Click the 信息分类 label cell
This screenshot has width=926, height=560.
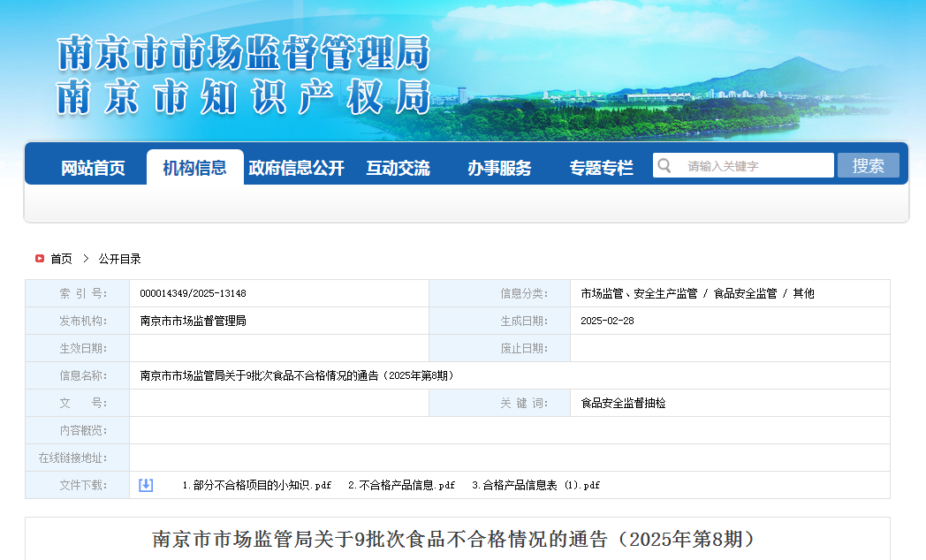coord(499,293)
